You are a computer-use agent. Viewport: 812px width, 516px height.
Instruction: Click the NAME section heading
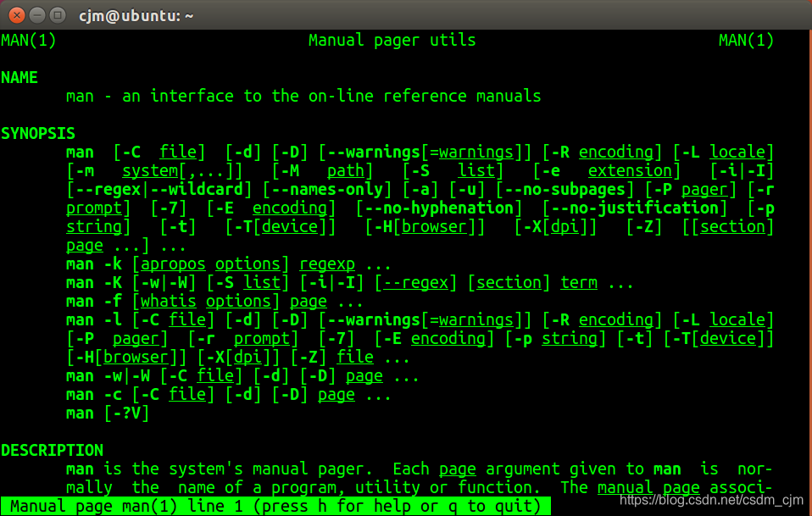(19, 78)
